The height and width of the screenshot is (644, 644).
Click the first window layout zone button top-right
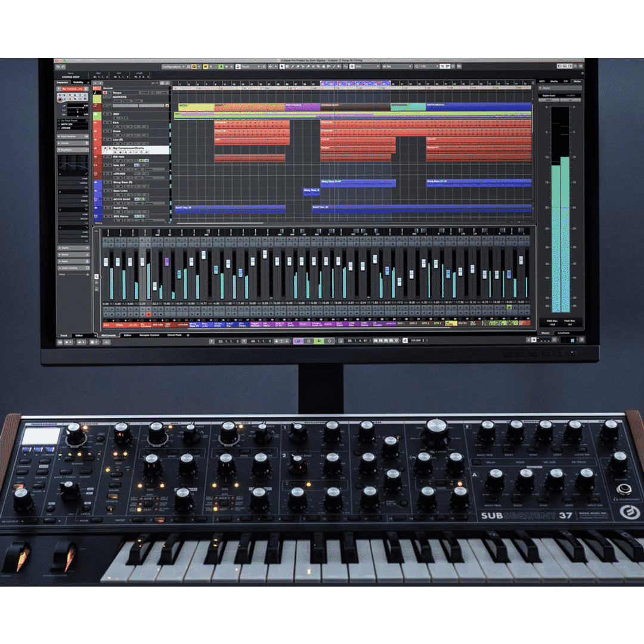coord(559,66)
